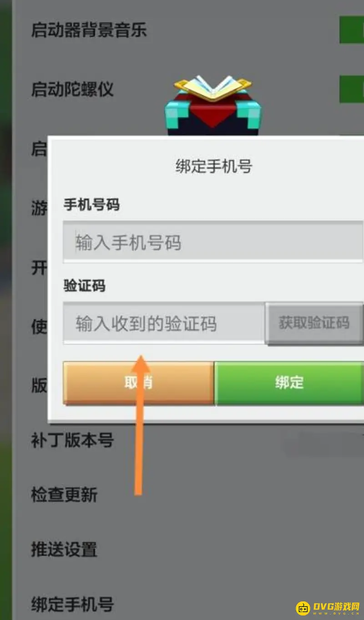
Task: Tap the green 绑定 bind button
Action: click(289, 382)
